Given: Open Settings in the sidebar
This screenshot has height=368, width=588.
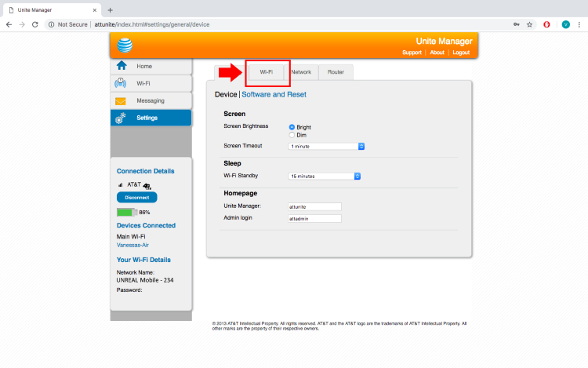Looking at the screenshot, I should point(151,118).
